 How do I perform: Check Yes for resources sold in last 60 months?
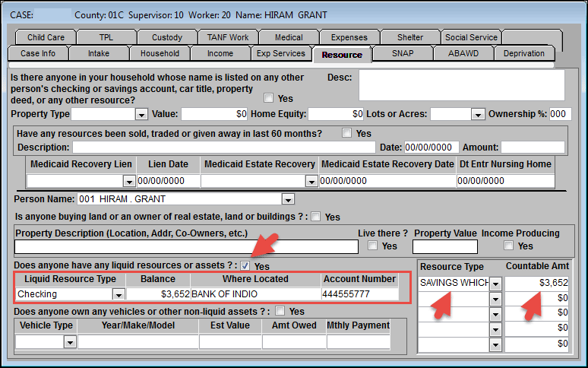[347, 133]
